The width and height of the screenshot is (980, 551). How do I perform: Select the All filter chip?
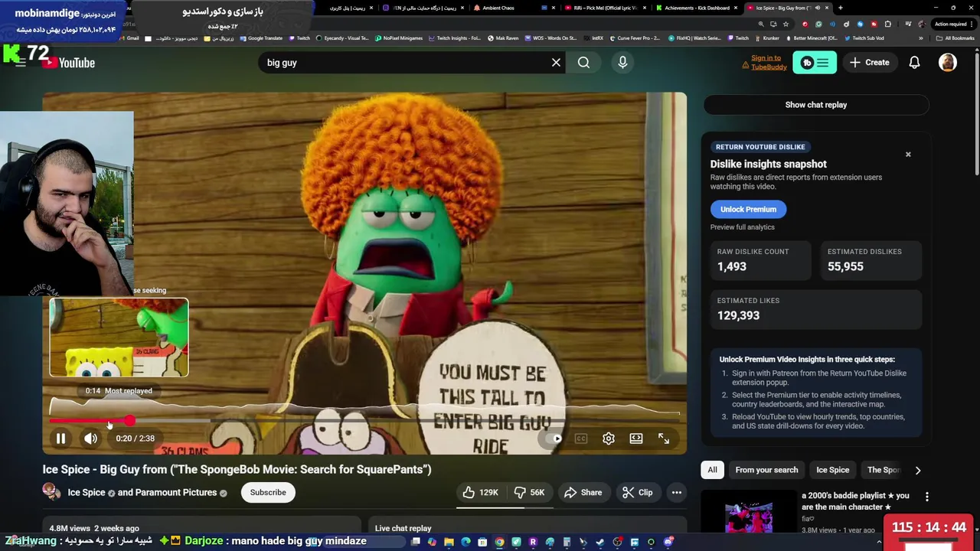pyautogui.click(x=712, y=470)
